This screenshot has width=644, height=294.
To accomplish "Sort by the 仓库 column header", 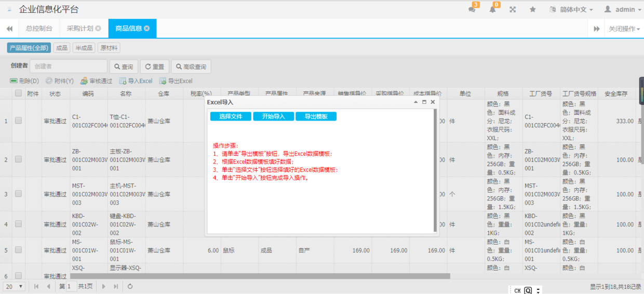I will click(164, 93).
